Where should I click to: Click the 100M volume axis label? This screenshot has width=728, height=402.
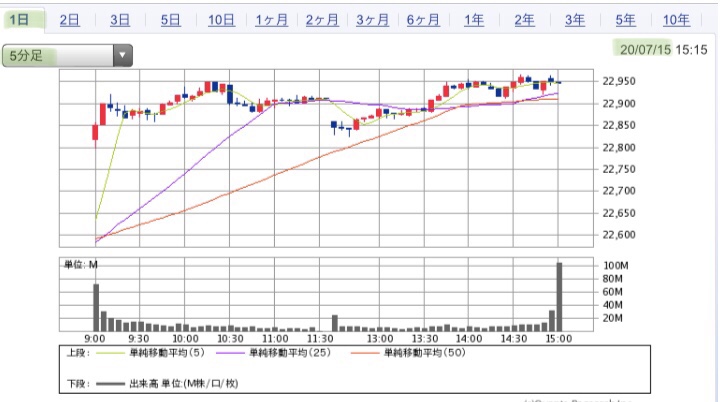tap(616, 266)
